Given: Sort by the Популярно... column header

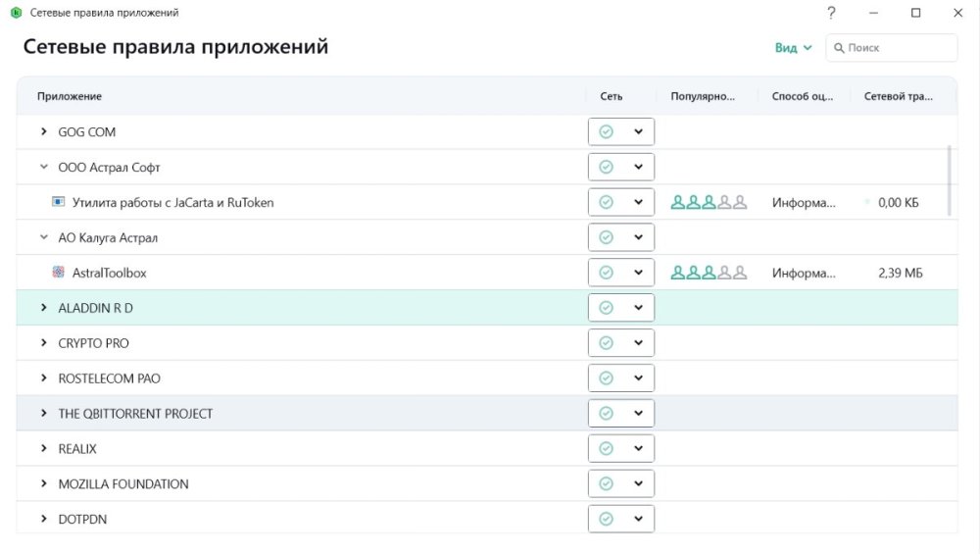Looking at the screenshot, I should (703, 96).
